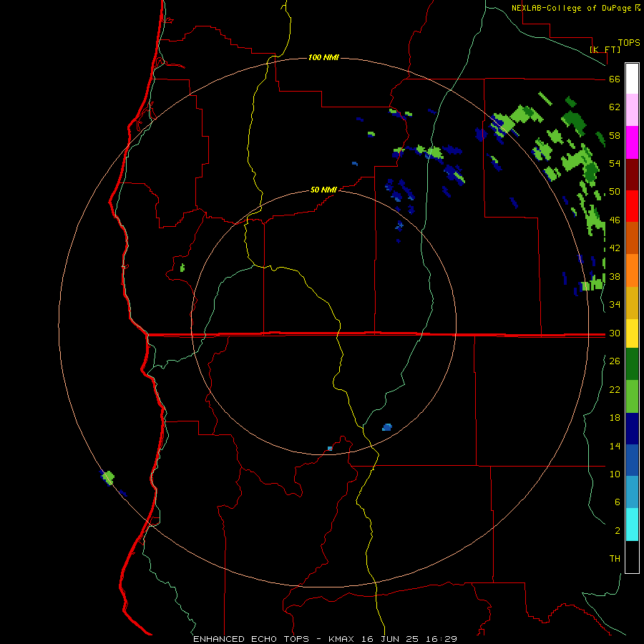Click the "16:29" timestamp text

[443, 639]
